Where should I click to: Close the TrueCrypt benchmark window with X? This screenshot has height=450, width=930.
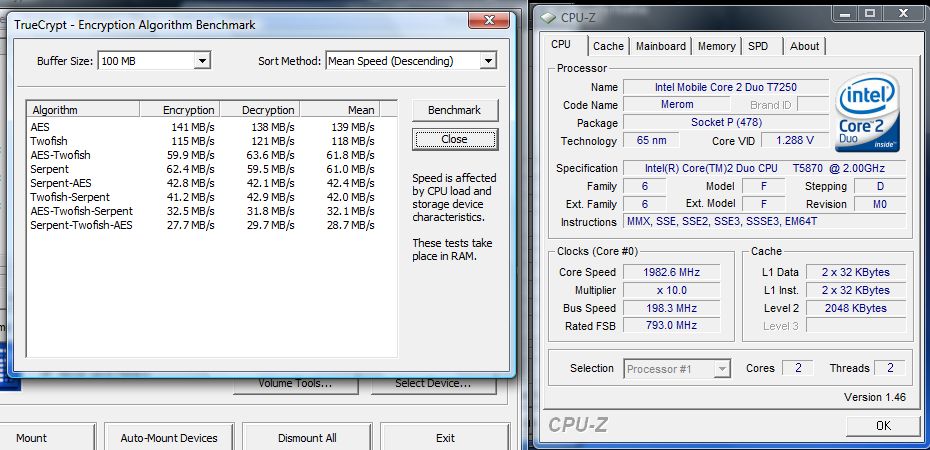[x=489, y=20]
